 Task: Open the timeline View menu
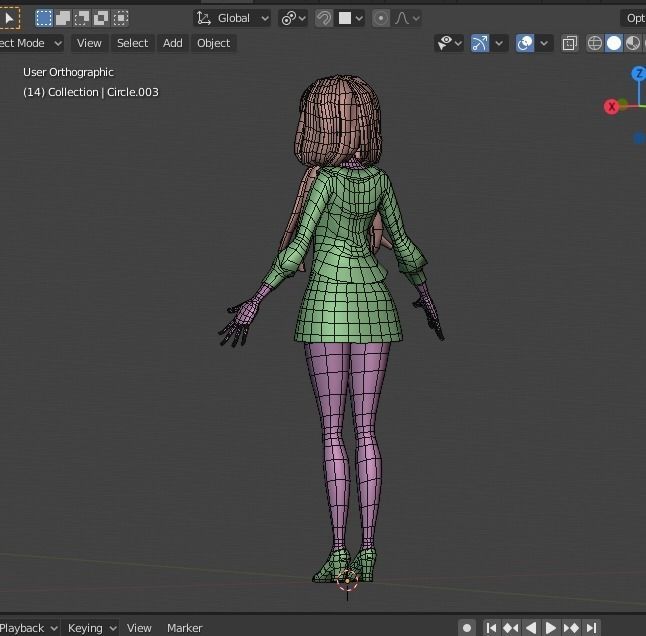point(139,628)
